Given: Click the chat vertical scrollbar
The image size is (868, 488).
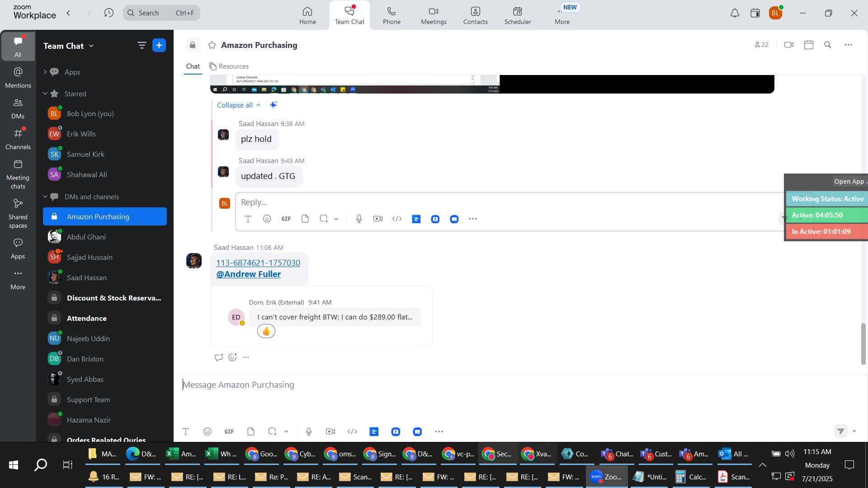Looking at the screenshot, I should (863, 344).
